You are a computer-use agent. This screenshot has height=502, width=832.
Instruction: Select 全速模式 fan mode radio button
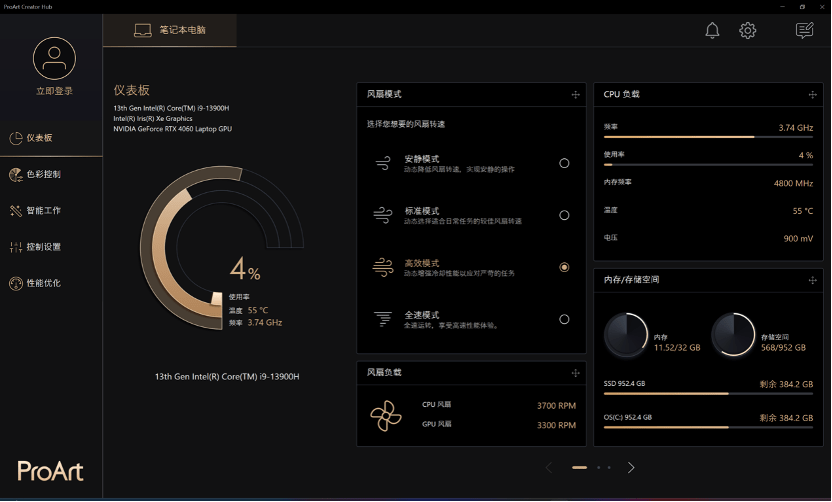pyautogui.click(x=564, y=319)
